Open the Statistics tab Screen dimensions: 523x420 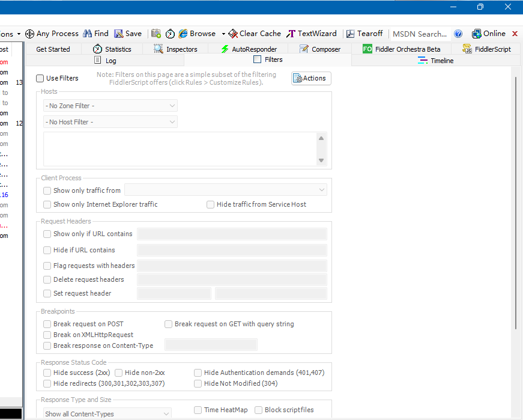(x=112, y=49)
